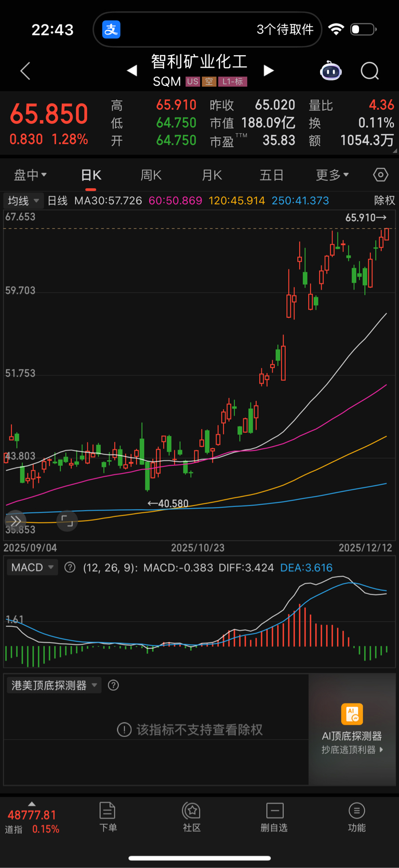This screenshot has height=868, width=399.
Task: Open 港美顶底探测器 dropdown
Action: 54,685
